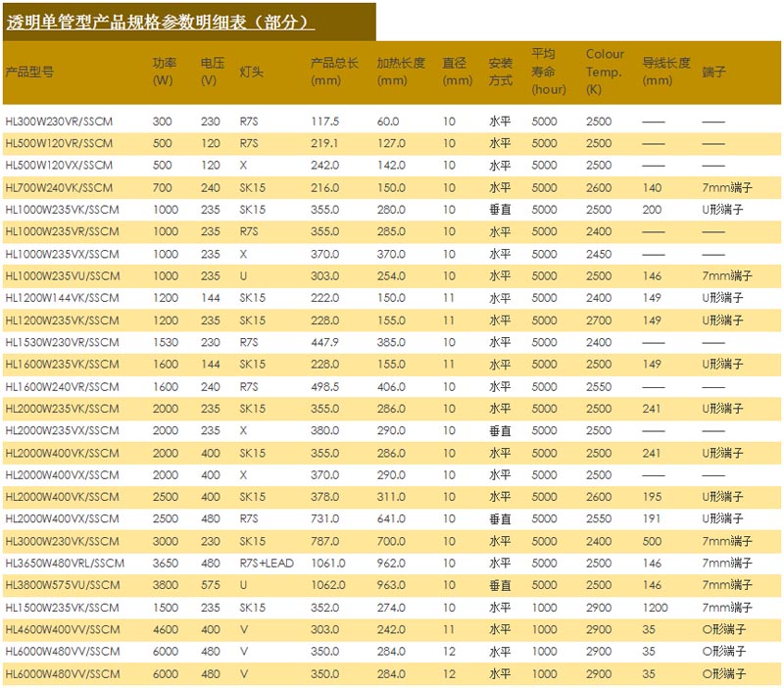Click the 1200 lead wire length cell
The width and height of the screenshot is (784, 688).
pos(655,607)
